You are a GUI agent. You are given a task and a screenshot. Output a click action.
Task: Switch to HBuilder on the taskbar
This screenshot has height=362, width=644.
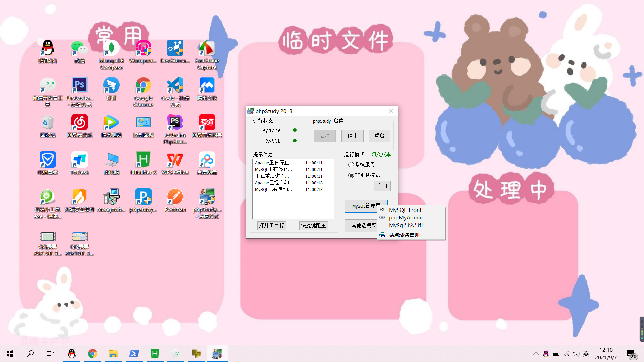point(155,354)
